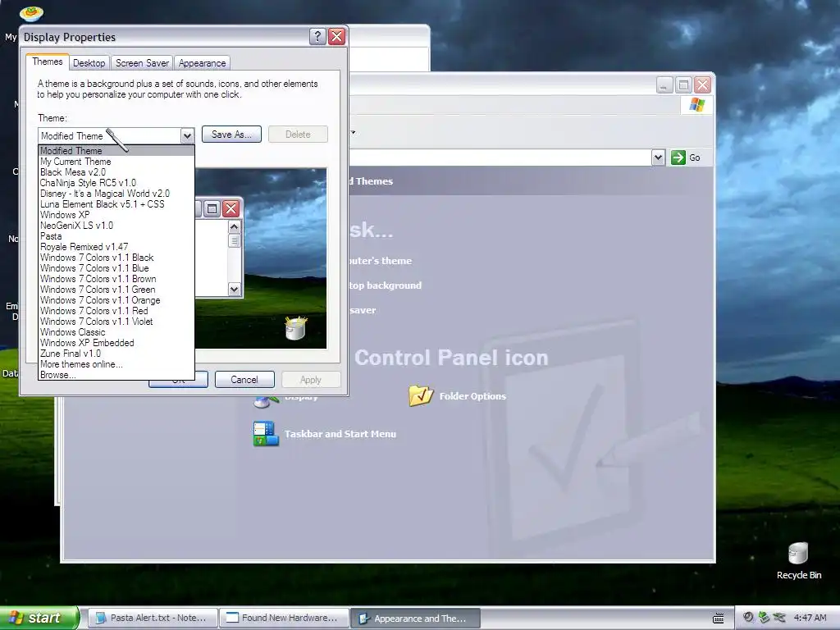
Task: Click Taskbar and Start Menu link text
Action: point(340,434)
